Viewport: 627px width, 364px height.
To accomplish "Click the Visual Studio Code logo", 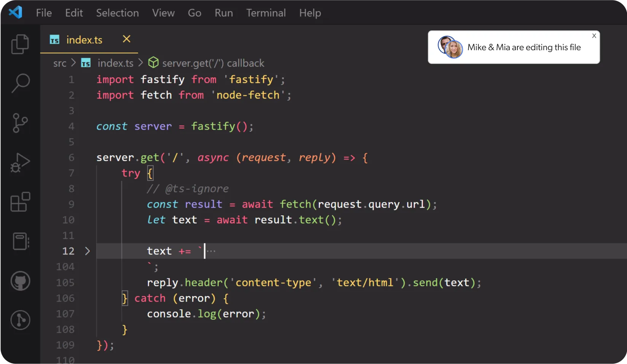I will (15, 12).
